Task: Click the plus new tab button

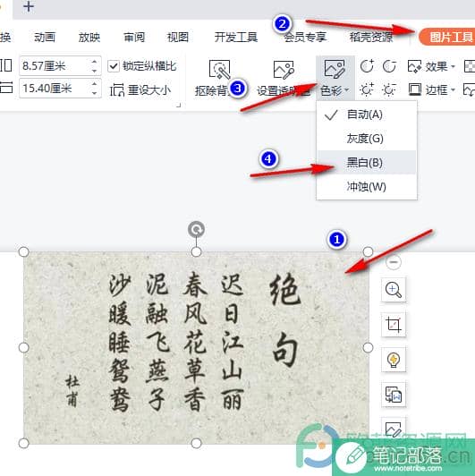Action: pos(29,6)
